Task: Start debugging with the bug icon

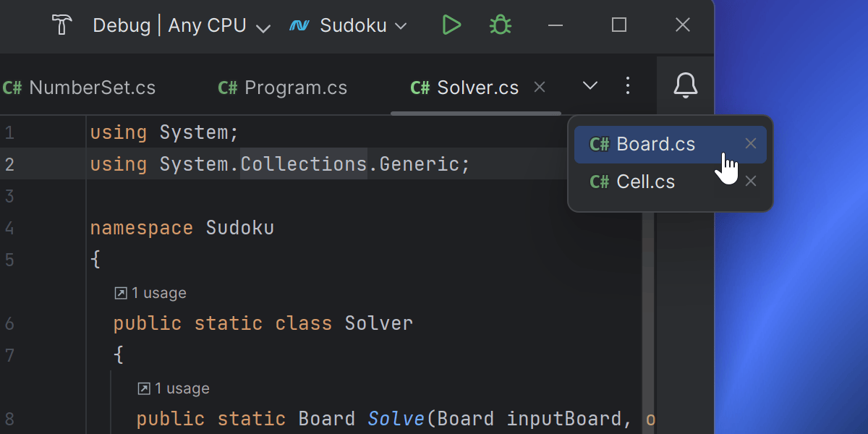Action: point(500,25)
